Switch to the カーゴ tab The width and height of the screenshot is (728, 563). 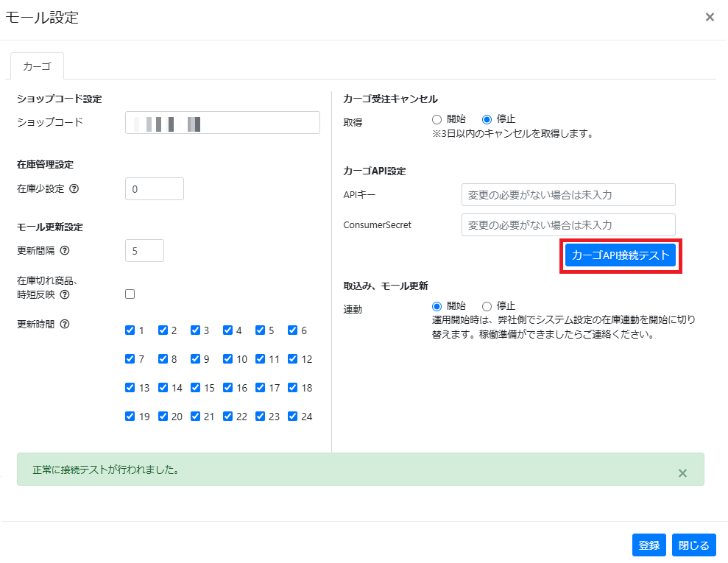point(37,66)
